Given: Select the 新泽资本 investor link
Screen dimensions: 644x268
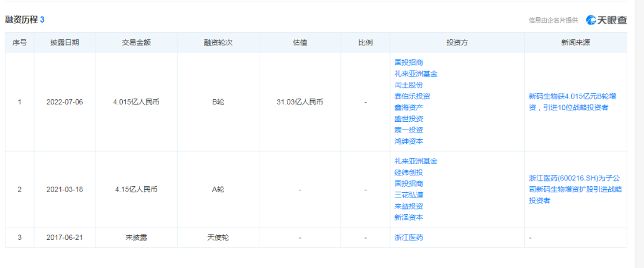Looking at the screenshot, I should (x=408, y=218).
